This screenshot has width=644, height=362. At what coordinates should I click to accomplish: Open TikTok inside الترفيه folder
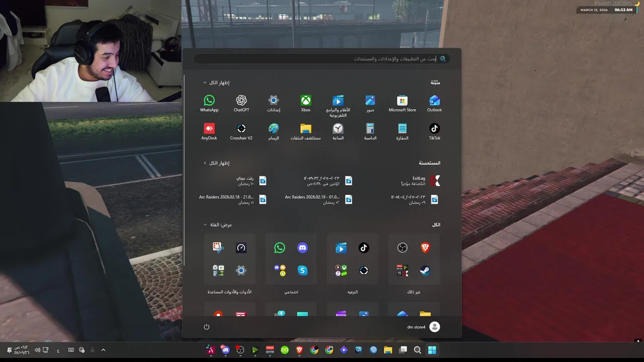coord(364,248)
